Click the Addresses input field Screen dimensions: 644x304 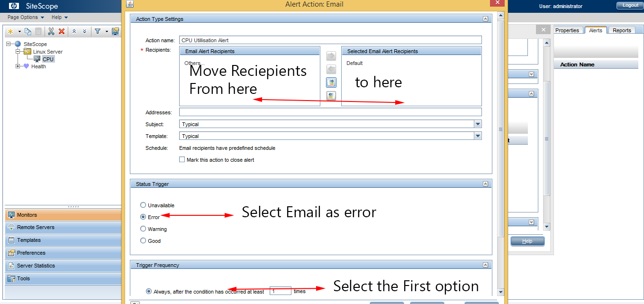[x=330, y=112]
